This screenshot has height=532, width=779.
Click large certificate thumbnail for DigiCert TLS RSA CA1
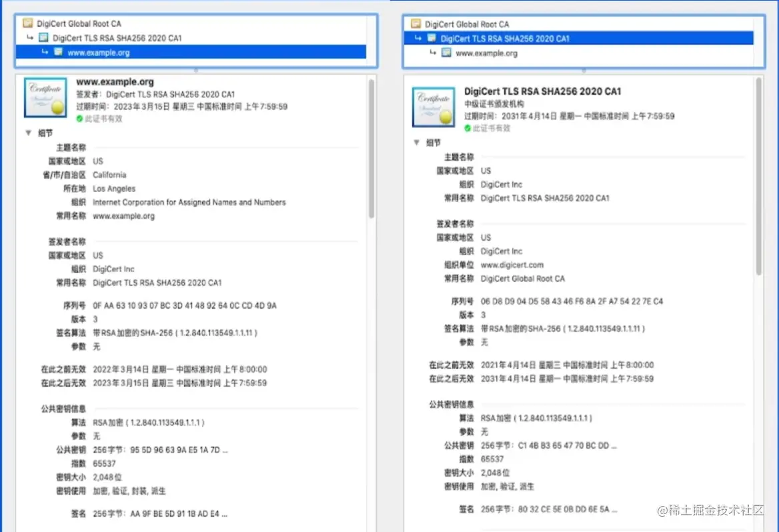coord(434,107)
